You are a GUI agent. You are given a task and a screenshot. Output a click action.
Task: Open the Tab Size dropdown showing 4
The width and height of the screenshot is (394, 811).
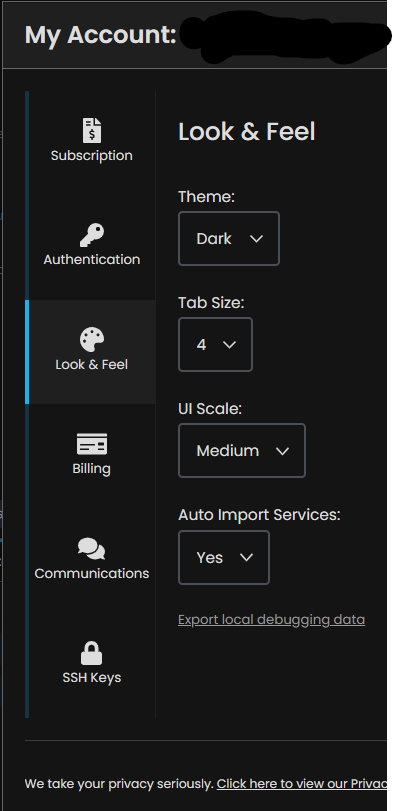coord(216,344)
